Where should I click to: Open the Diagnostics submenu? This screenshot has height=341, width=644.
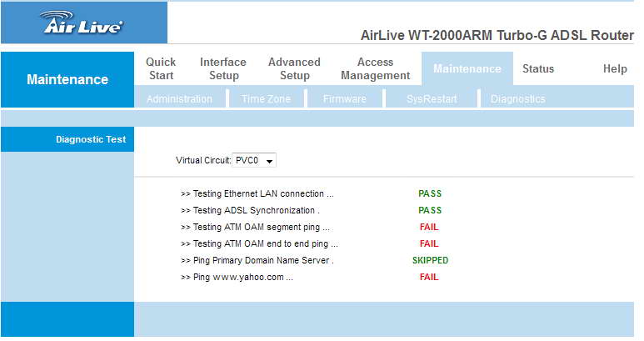(x=517, y=99)
